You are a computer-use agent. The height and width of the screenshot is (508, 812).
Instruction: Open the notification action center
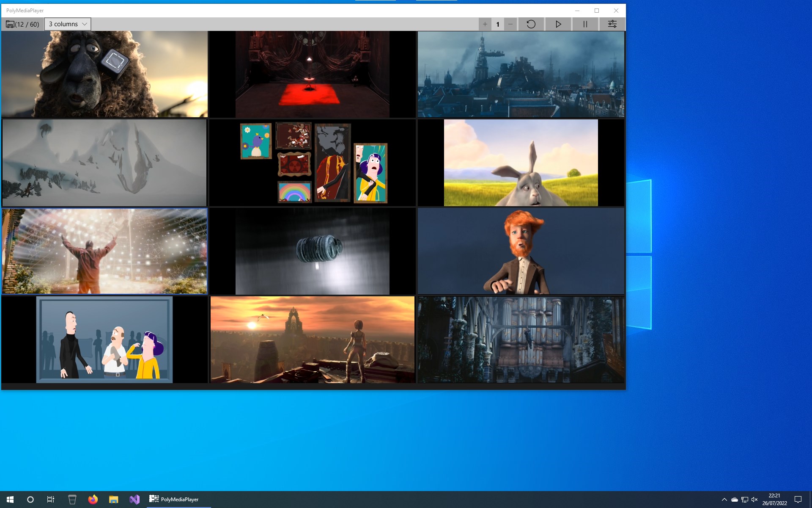coord(798,500)
